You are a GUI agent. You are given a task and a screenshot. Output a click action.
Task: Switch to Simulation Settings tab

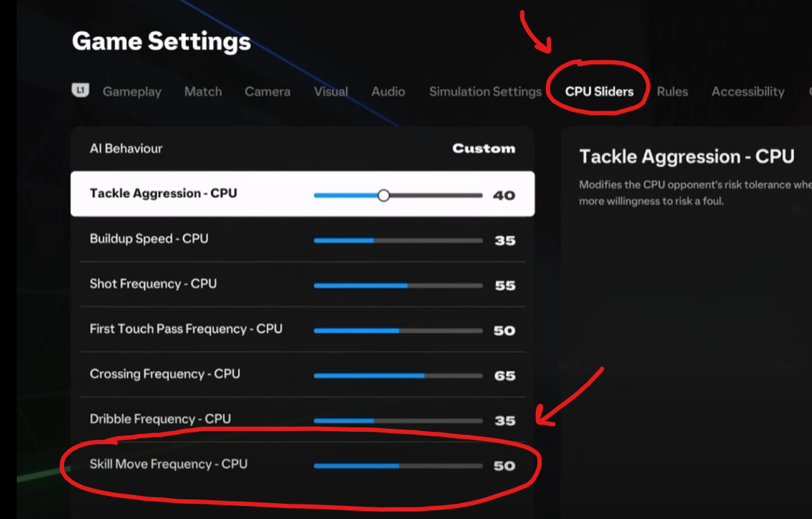pyautogui.click(x=485, y=92)
